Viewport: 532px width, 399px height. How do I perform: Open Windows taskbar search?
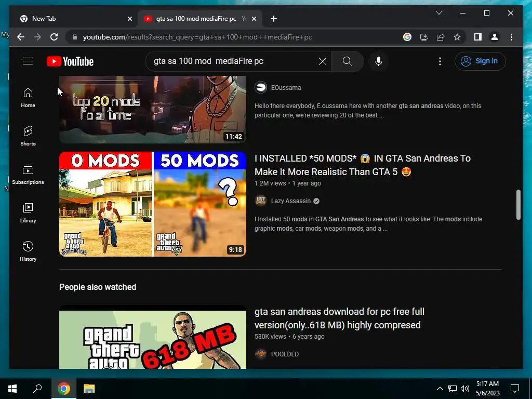pos(37,389)
